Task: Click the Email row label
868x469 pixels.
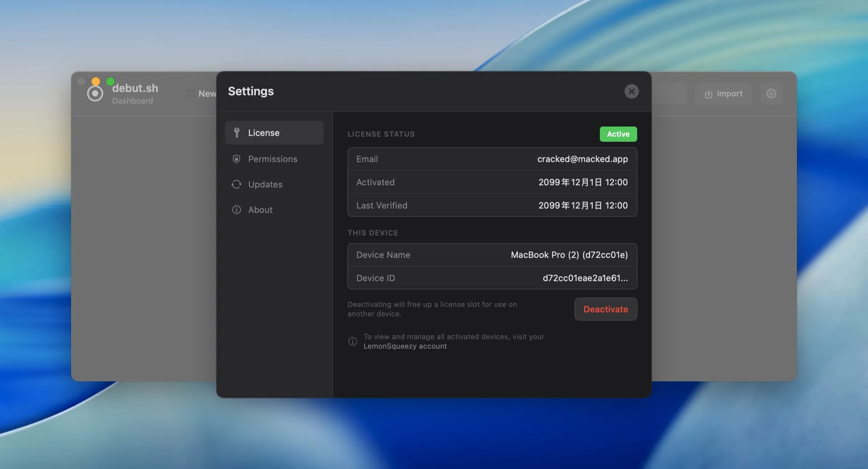Action: [x=367, y=159]
